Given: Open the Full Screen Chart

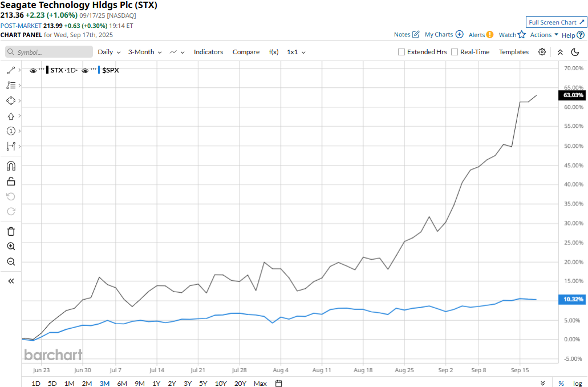Looking at the screenshot, I should coord(556,22).
